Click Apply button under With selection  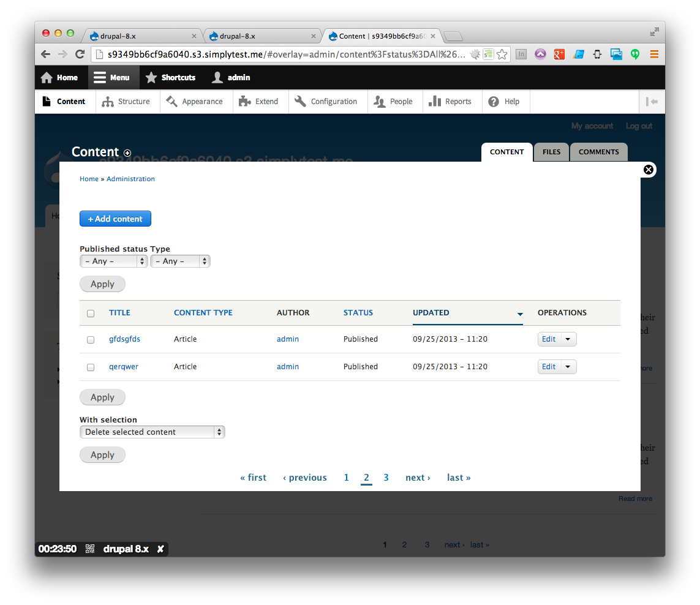click(102, 455)
